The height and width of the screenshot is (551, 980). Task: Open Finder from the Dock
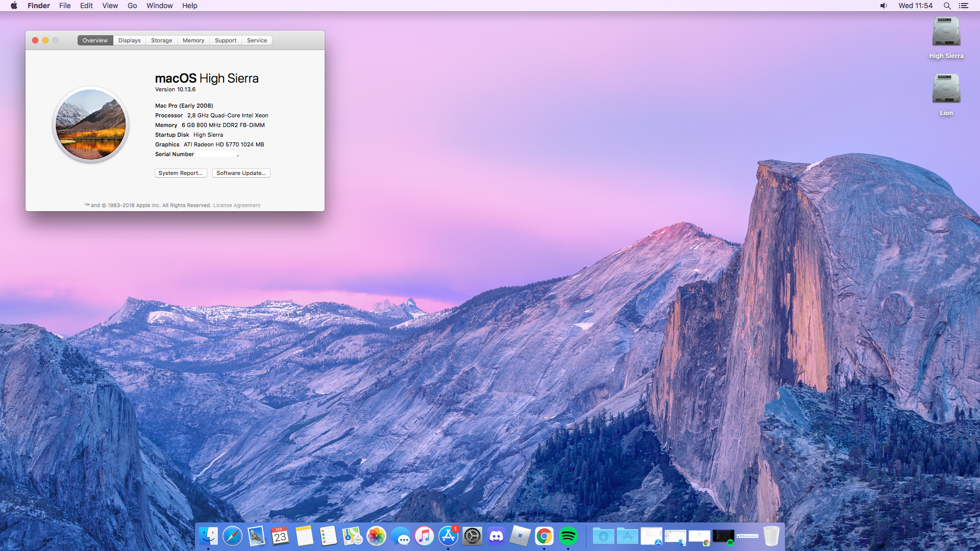pos(208,536)
